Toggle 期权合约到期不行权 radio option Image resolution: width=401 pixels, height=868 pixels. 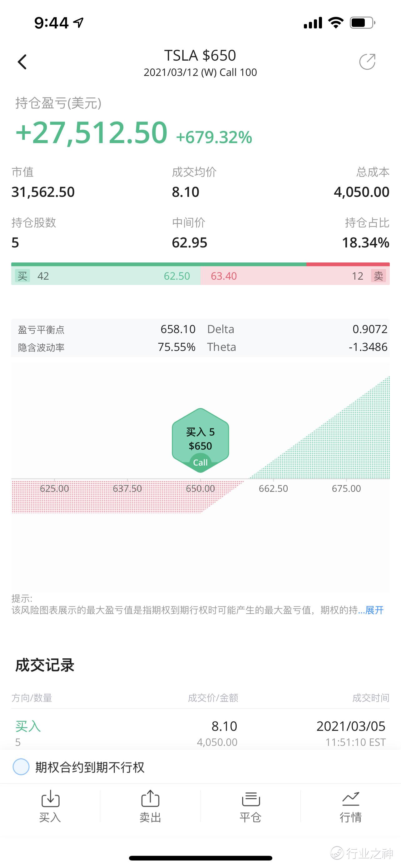tap(21, 767)
